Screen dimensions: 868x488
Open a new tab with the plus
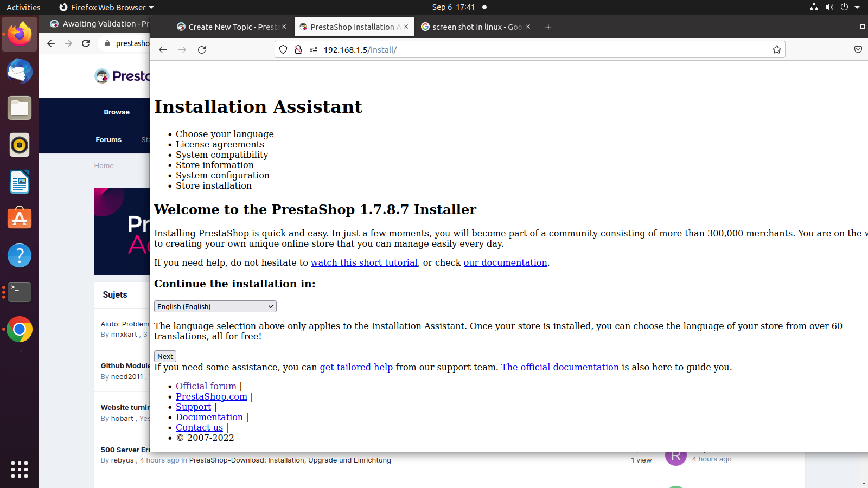(x=548, y=27)
